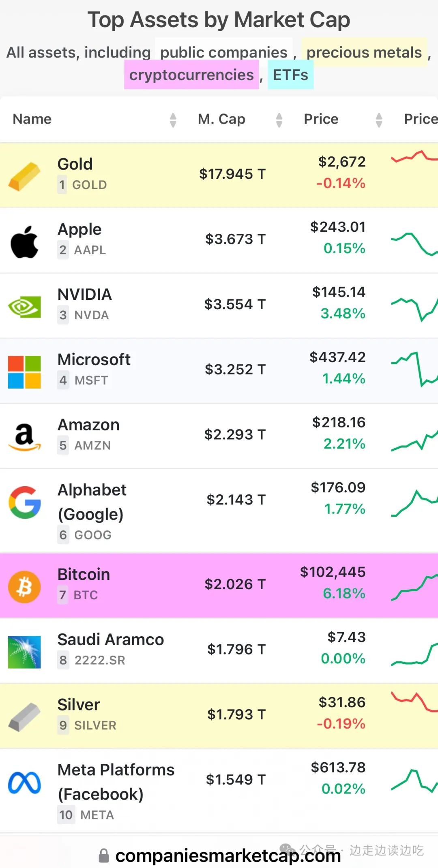The image size is (438, 868).
Task: Toggle the ETFs filter
Action: point(290,75)
